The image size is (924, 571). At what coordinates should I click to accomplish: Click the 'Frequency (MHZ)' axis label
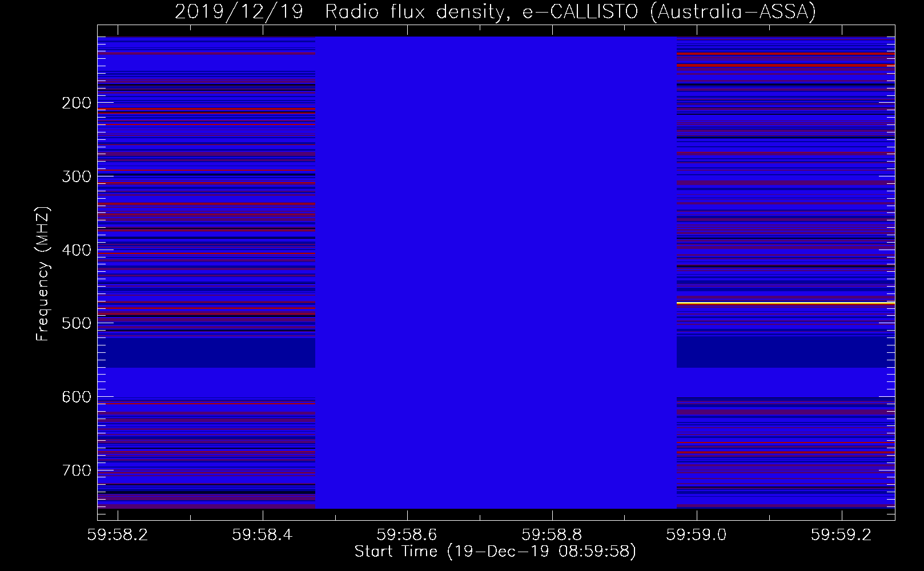click(42, 273)
